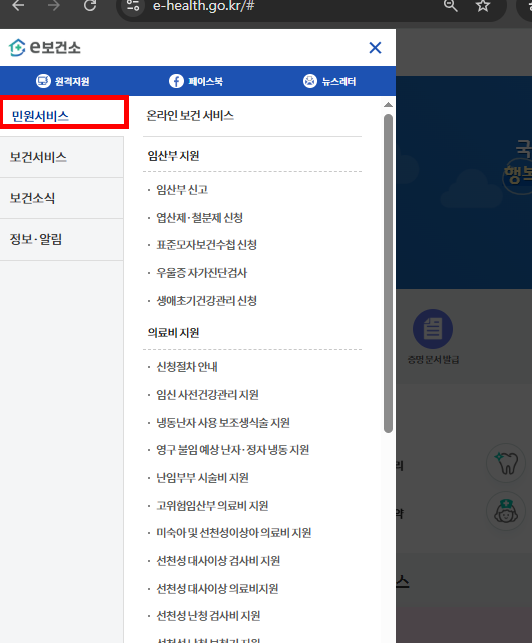Bookmark this page with star icon
532x643 pixels.
coord(483,6)
